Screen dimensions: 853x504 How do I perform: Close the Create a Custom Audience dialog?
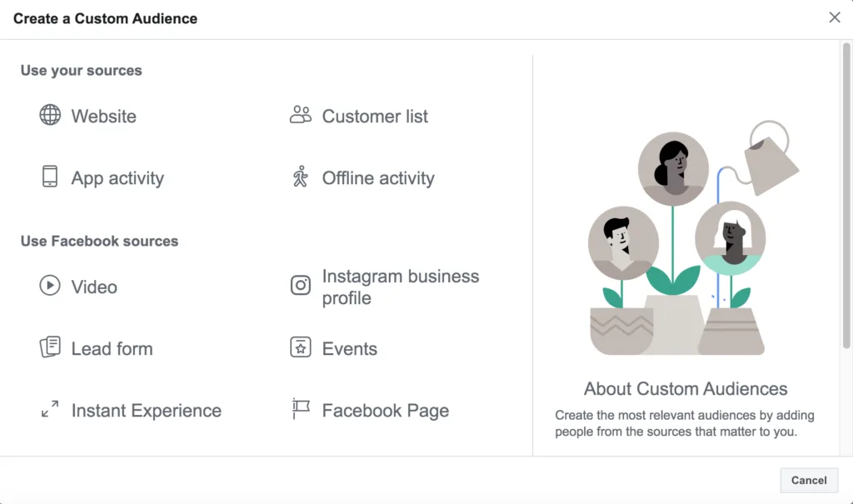(835, 17)
